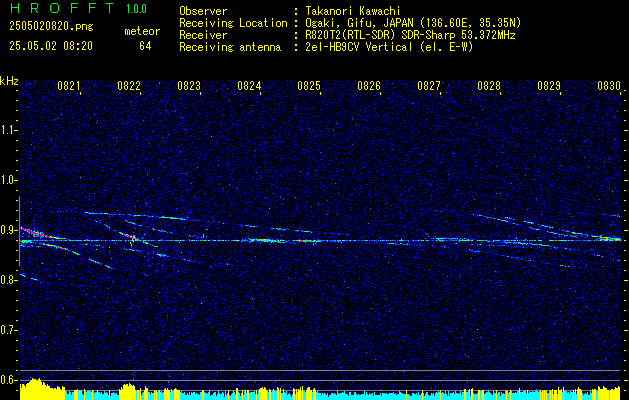This screenshot has height=400, width=629.
Task: Click the Observer label
Action: click(x=203, y=11)
